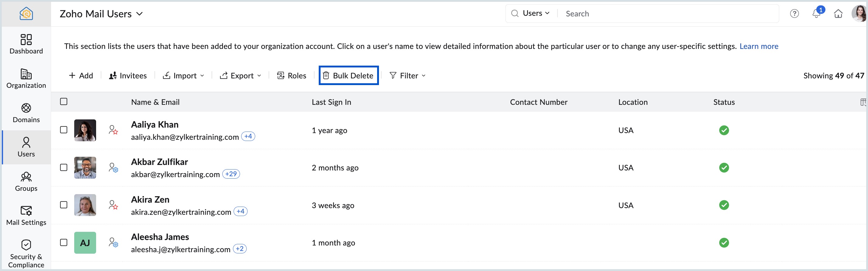Click the Zoho Mail Admin logo icon
Image resolution: width=868 pixels, height=271 pixels.
26,13
